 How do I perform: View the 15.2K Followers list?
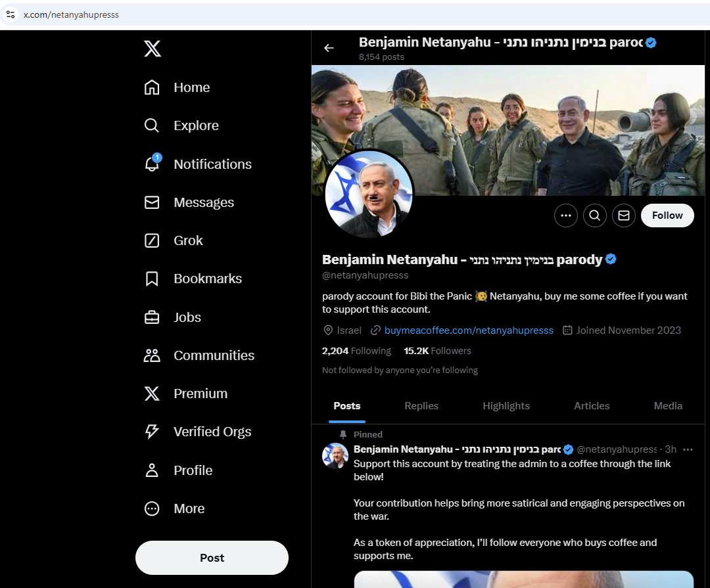437,351
